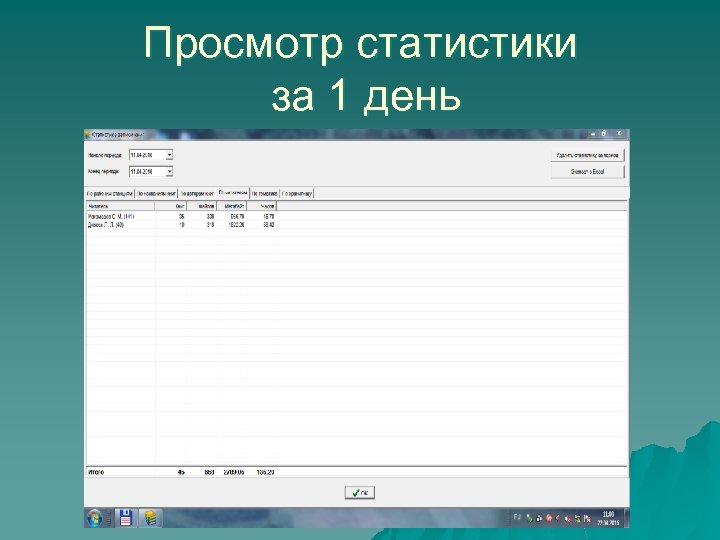720x540 pixels.
Task: Sort by the Megabytes column header
Action: 231,206
